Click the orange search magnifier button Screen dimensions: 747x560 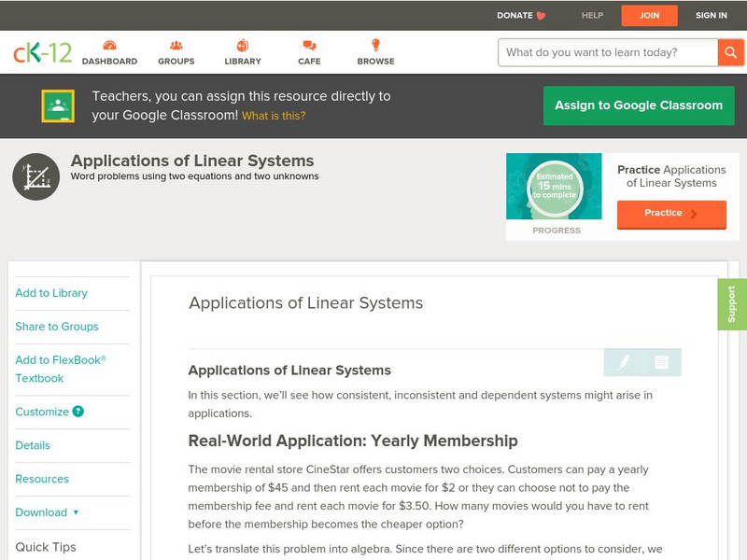730,52
